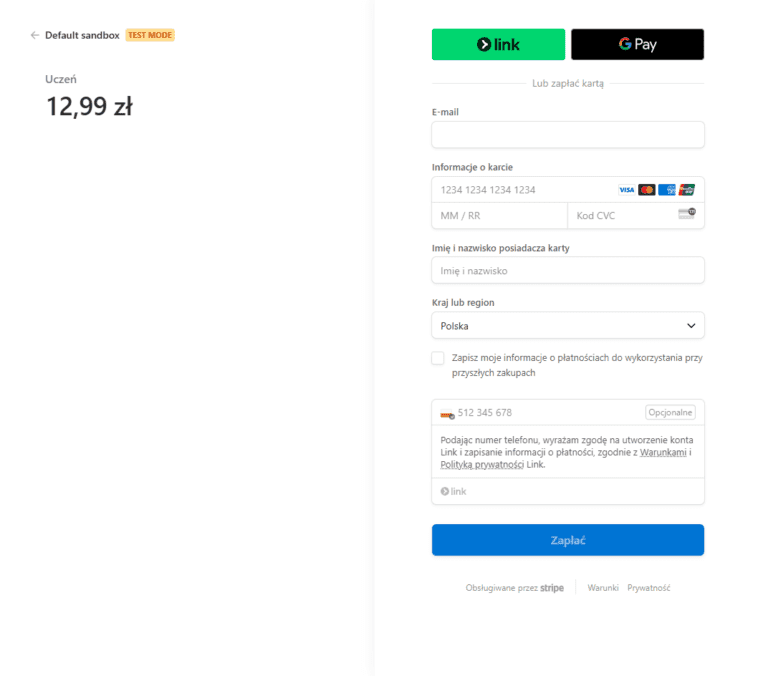Focus the E-mail input field
Image resolution: width=768 pixels, height=676 pixels.
pos(568,135)
